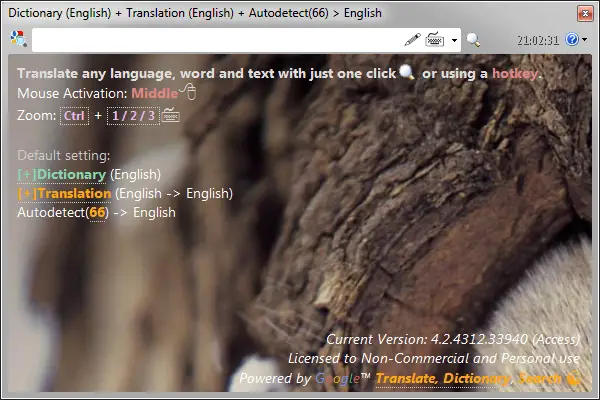Open the Search link in footer
The width and height of the screenshot is (600, 400).
click(x=540, y=378)
